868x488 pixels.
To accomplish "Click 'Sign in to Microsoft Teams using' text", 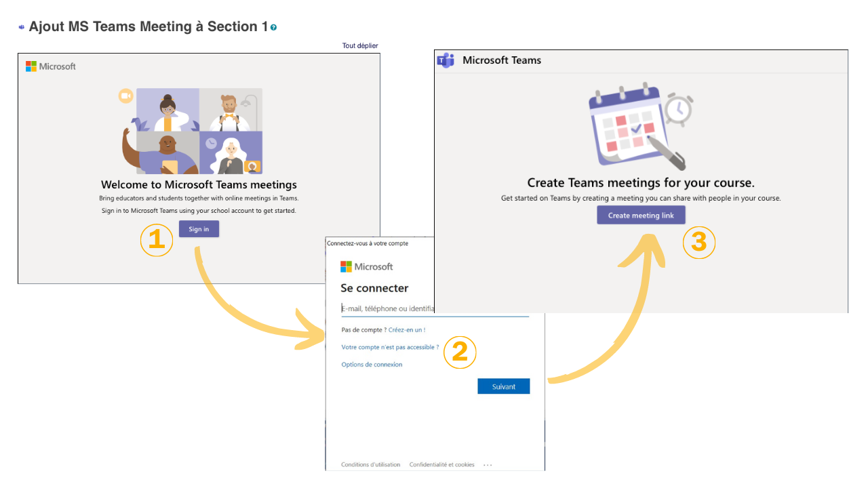I will (x=199, y=211).
